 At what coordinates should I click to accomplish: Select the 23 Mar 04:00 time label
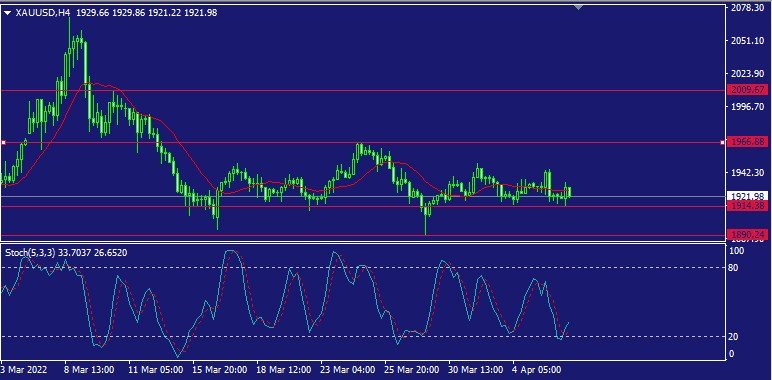[x=348, y=370]
